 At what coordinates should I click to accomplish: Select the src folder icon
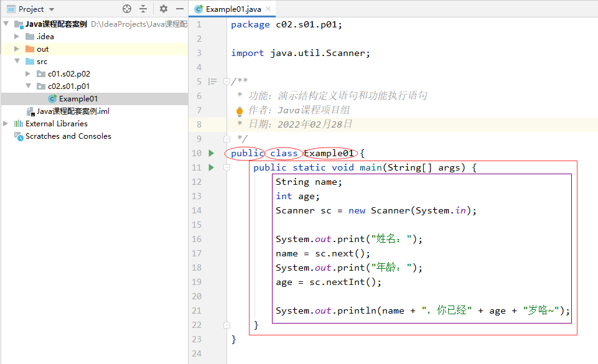[30, 62]
